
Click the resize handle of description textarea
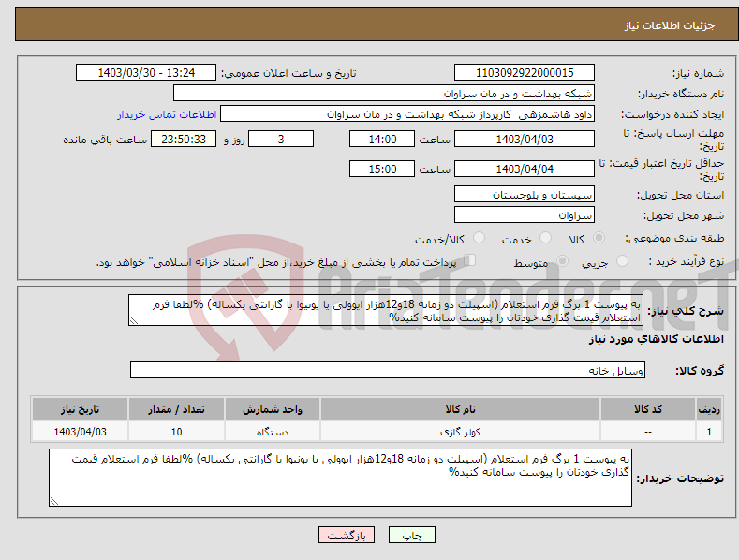tap(134, 320)
